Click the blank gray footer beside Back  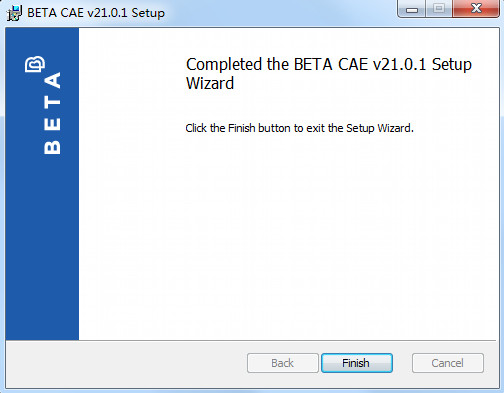click(127, 363)
